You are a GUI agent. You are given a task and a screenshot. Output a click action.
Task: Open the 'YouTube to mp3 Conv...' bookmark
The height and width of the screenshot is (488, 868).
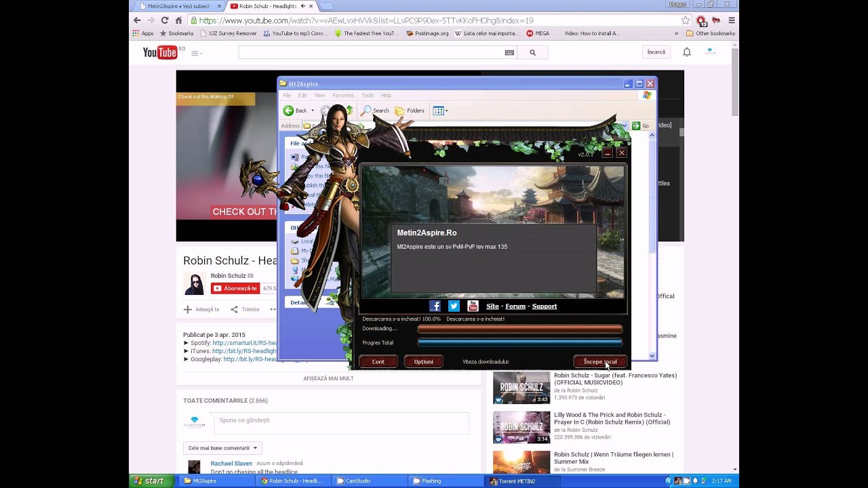tap(296, 33)
